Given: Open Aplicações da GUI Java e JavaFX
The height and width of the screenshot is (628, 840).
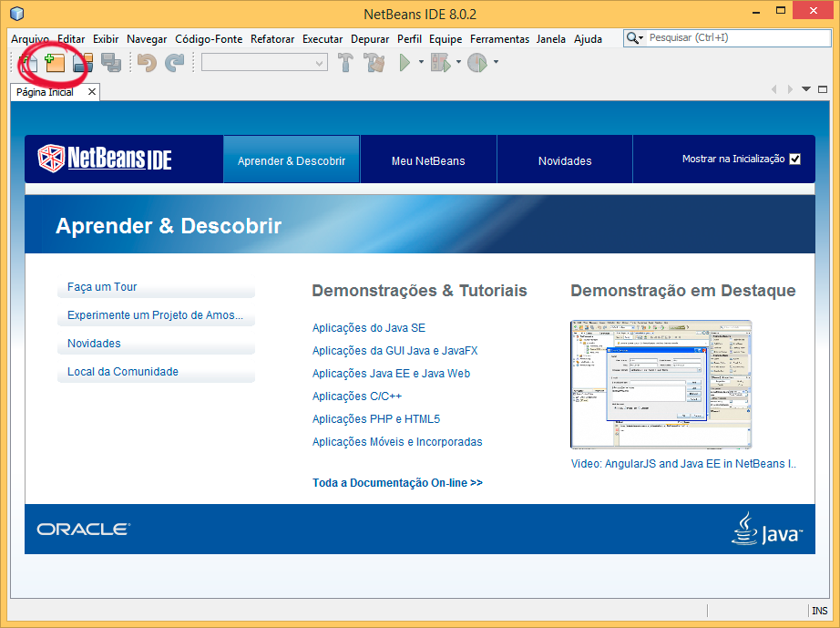Looking at the screenshot, I should [x=394, y=351].
